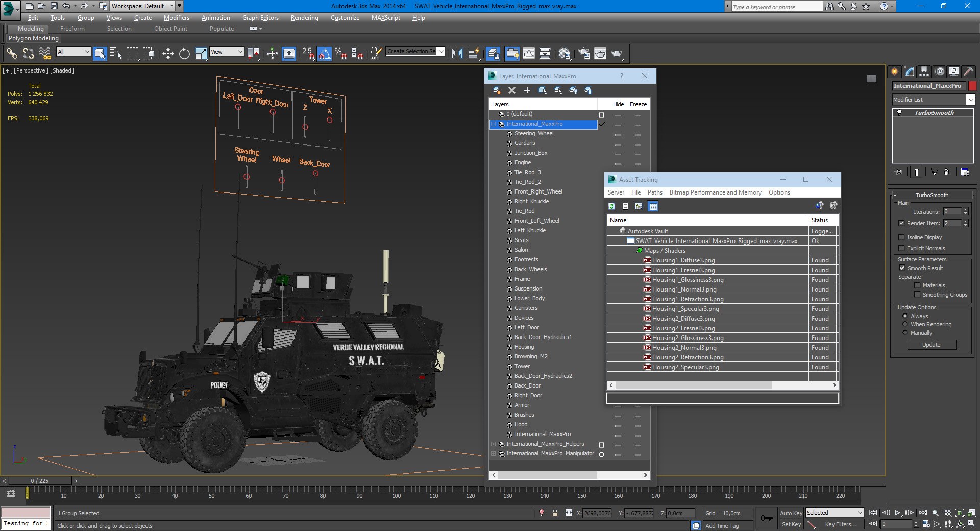Screen dimensions: 980x531
Task: Open reference coordinate View dropdown
Action: click(227, 52)
